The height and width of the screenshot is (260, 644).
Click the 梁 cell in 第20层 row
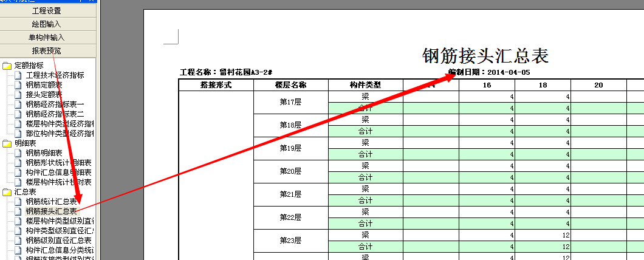pos(366,166)
